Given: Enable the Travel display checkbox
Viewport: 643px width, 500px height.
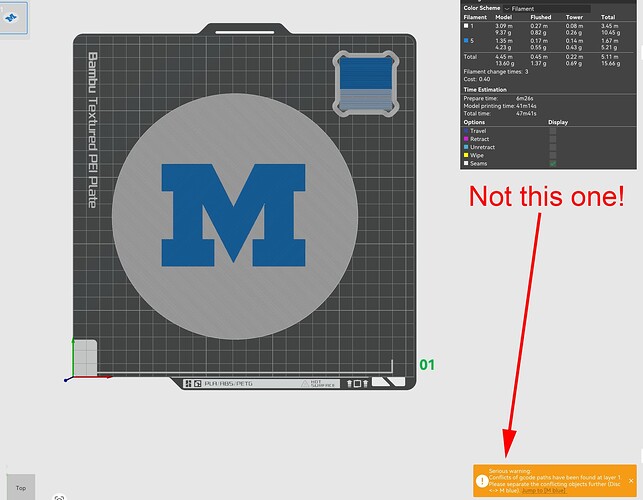Looking at the screenshot, I should tap(553, 131).
